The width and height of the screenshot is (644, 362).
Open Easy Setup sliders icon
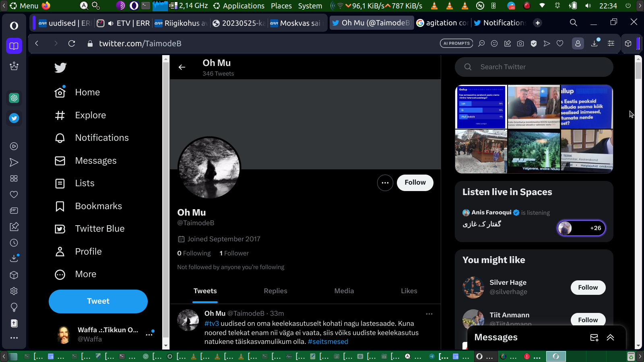tap(611, 43)
